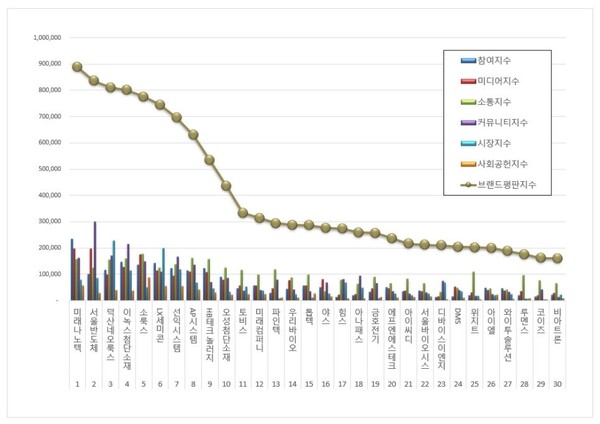600x424 pixels.
Task: Click the blue 참여지수 bar for 미래나노텍
Action: [x=72, y=270]
